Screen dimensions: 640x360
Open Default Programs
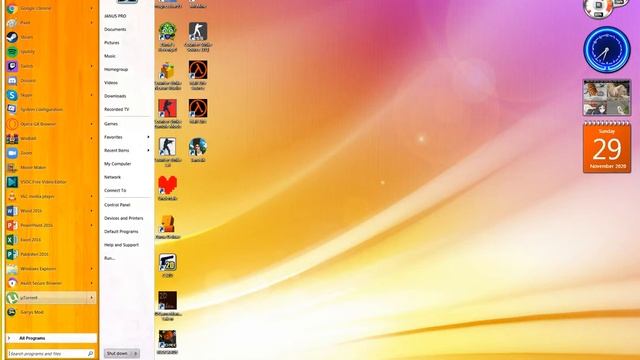pyautogui.click(x=121, y=232)
